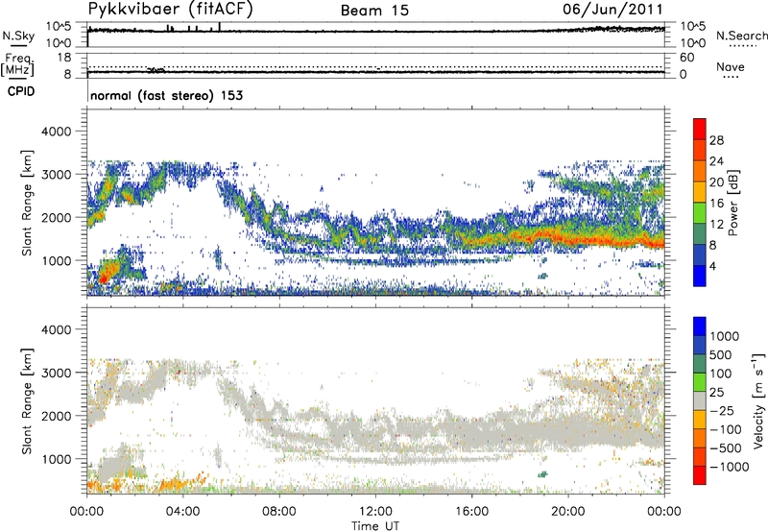Click the "12:00" time axis label
Image resolution: width=768 pixels, height=532 pixels.
pyautogui.click(x=375, y=512)
